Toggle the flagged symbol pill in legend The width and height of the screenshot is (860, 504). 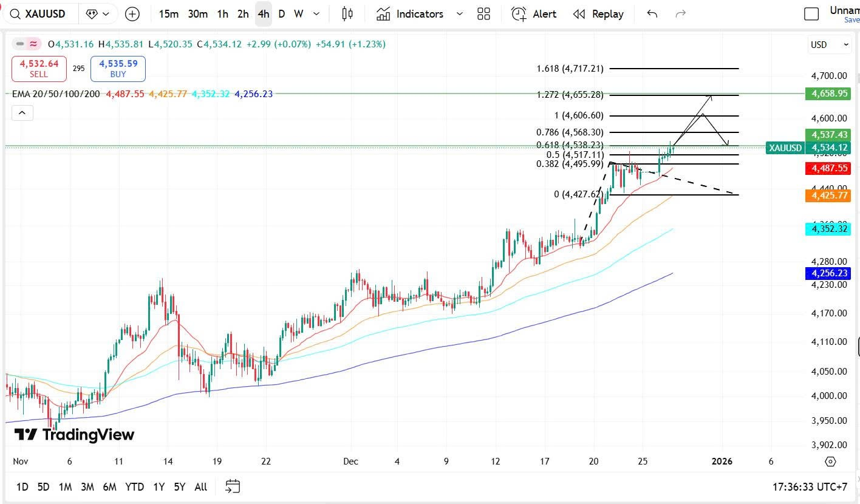click(21, 44)
